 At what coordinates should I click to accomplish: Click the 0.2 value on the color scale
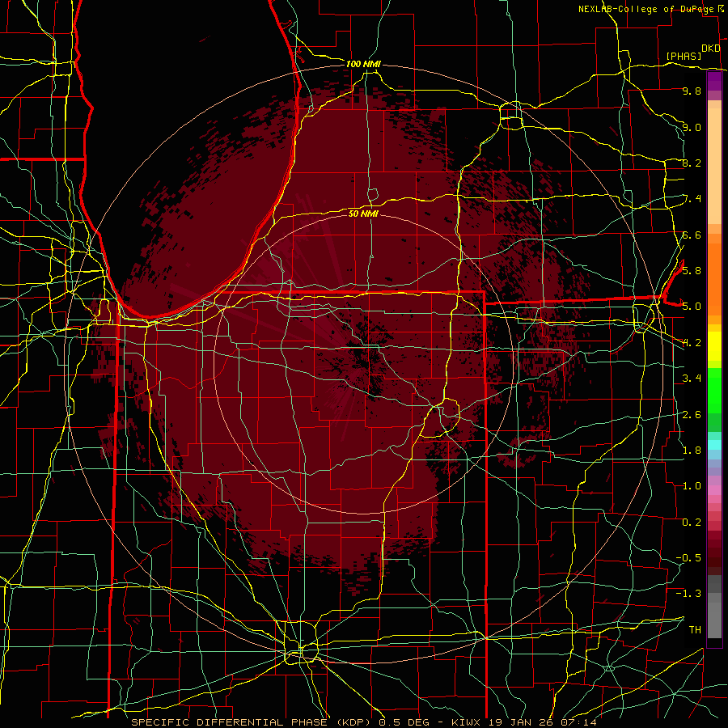692,522
